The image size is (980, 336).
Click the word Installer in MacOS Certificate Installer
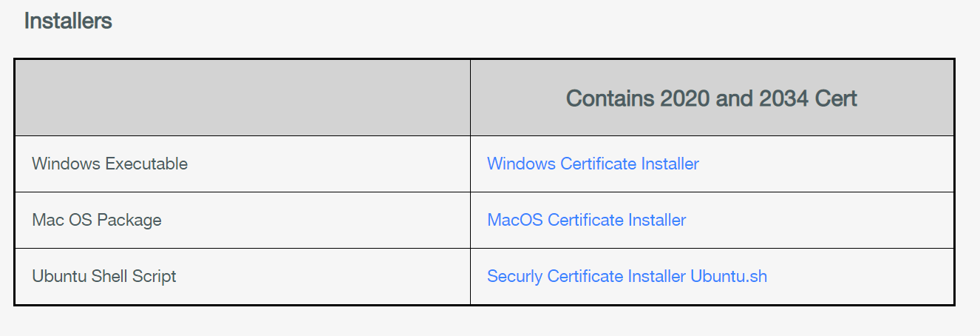coord(657,220)
